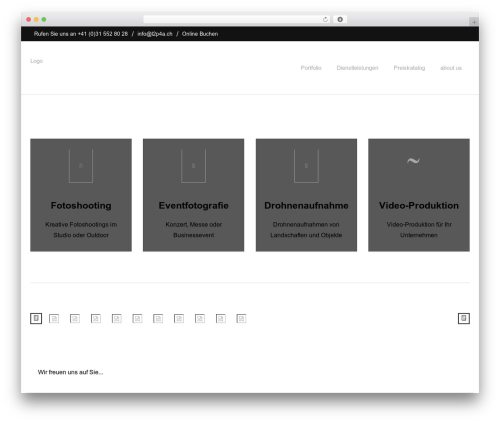Click the Eventfotografie card image icon
Image resolution: width=500 pixels, height=423 pixels.
(193, 166)
